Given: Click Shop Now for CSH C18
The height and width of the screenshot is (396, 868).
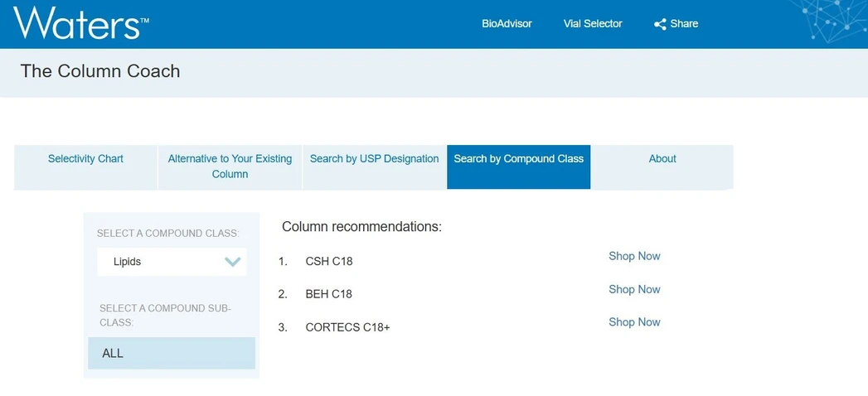Looking at the screenshot, I should pyautogui.click(x=634, y=256).
